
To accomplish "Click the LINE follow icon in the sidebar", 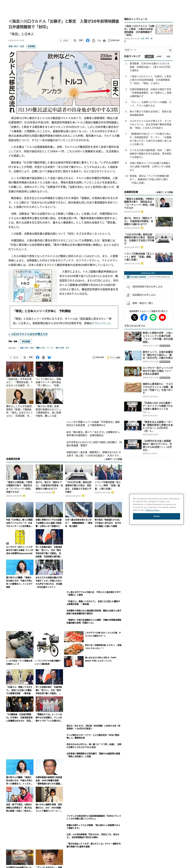I will click(153, 317).
